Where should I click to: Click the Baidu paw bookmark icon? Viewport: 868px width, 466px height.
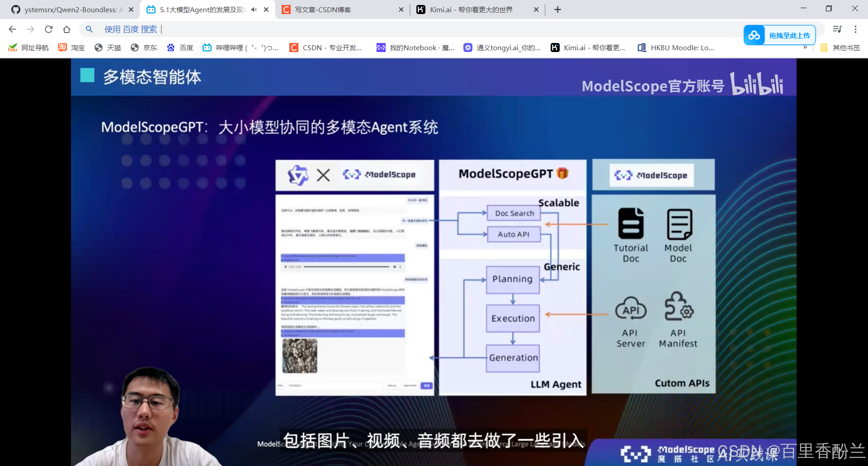[171, 48]
